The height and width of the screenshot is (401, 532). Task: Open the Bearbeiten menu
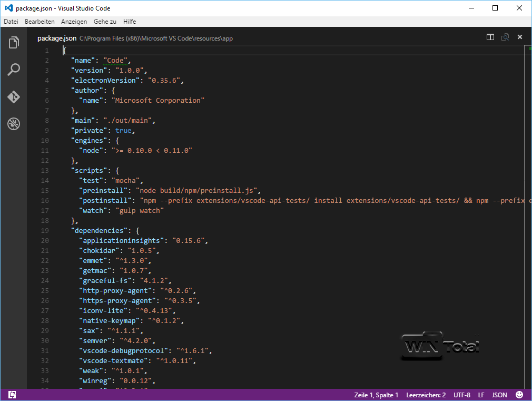40,22
